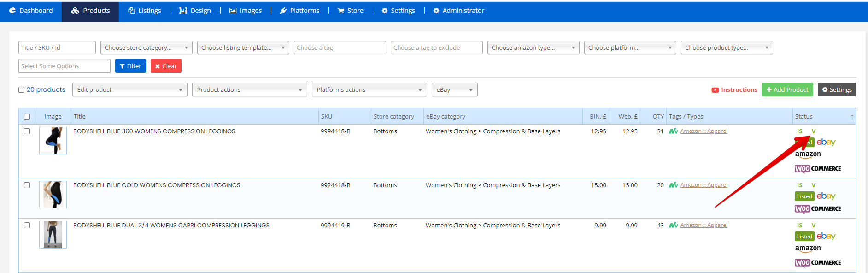Viewport: 868px width, 273px height.
Task: Click the Status column sort arrow
Action: (852, 117)
